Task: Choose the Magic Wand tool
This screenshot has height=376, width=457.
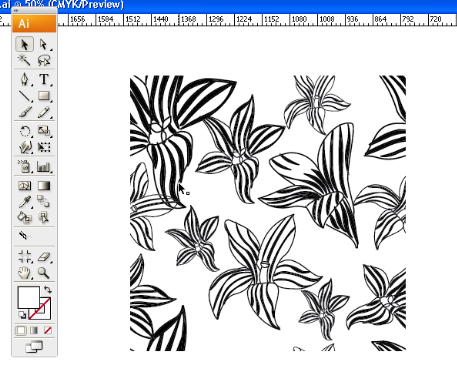Action: pos(24,60)
